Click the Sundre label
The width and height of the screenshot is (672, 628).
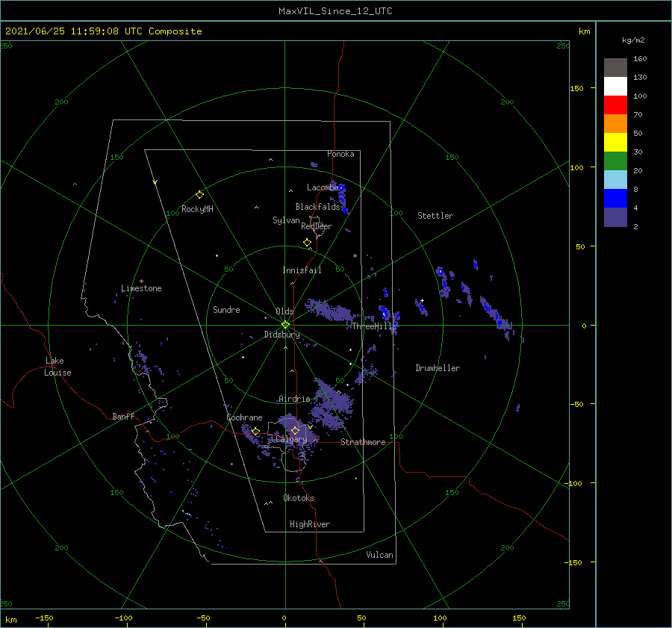(x=226, y=309)
